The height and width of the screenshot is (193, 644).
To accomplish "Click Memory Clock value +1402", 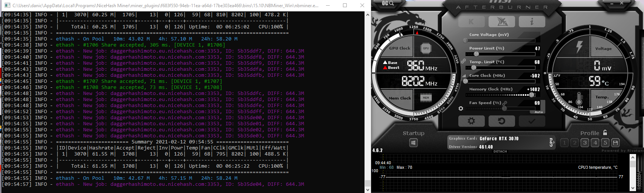I will click(533, 89).
